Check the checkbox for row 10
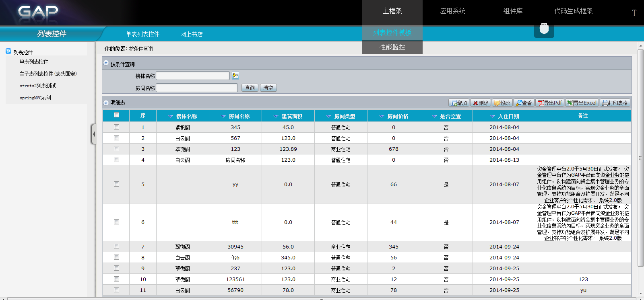 coord(116,279)
